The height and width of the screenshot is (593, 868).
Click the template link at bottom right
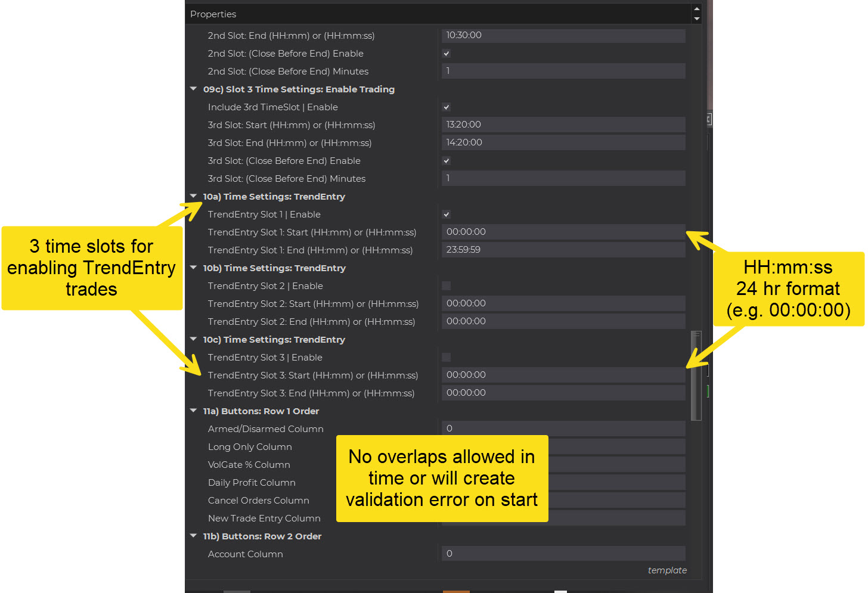coord(667,570)
